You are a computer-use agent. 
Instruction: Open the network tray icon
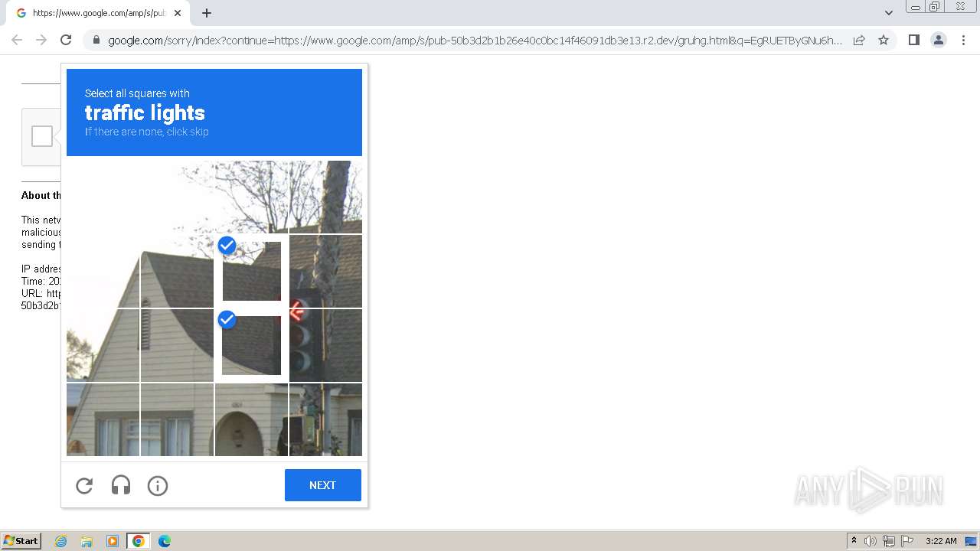pos(889,541)
